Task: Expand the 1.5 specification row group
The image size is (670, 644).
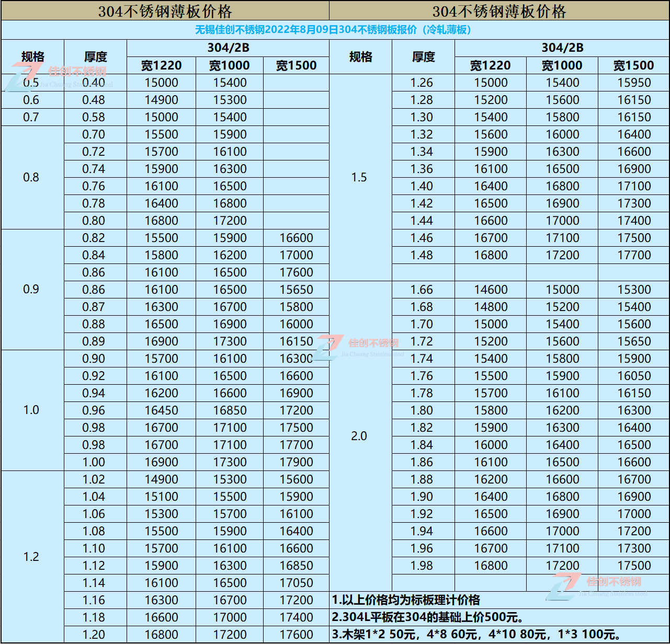Action: (x=360, y=177)
